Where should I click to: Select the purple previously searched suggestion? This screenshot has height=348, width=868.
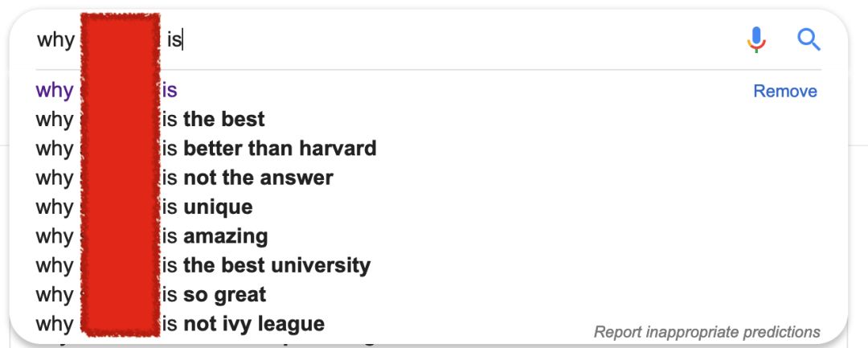[x=169, y=90]
